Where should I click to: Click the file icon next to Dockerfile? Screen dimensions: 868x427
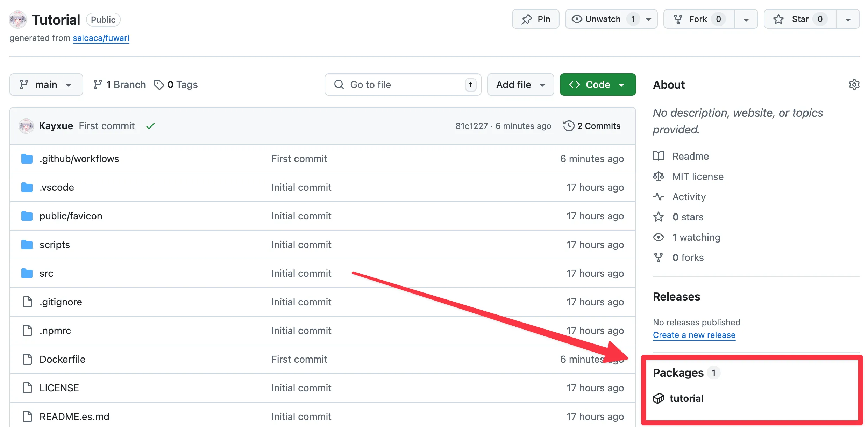pyautogui.click(x=27, y=359)
